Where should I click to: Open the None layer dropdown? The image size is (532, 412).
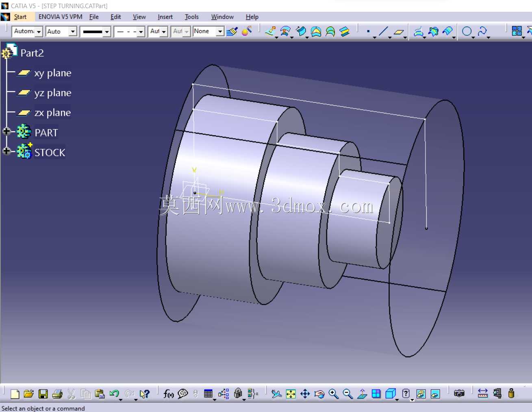point(220,31)
